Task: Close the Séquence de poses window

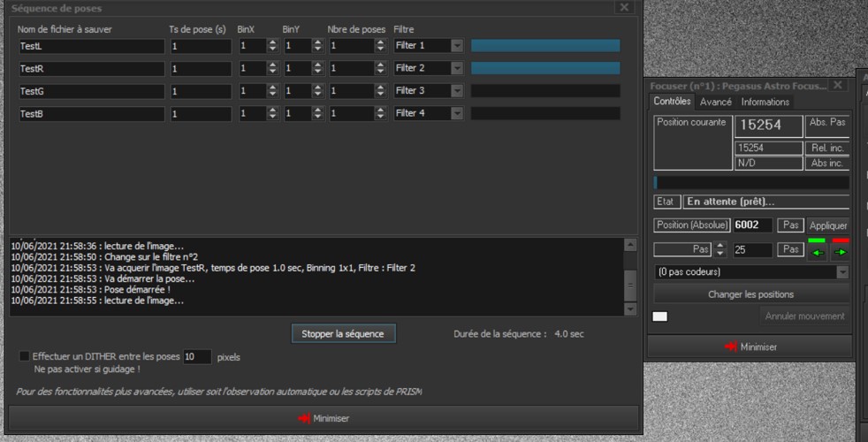Action: pyautogui.click(x=624, y=7)
